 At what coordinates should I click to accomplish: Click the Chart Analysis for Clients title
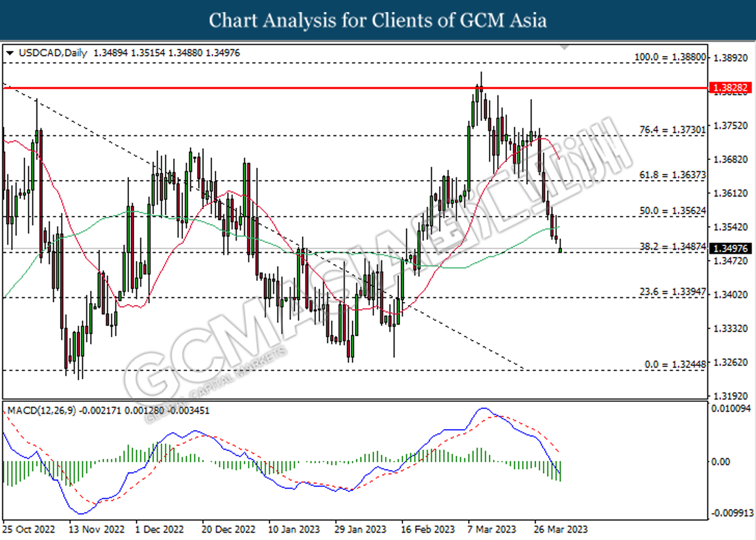point(378,21)
